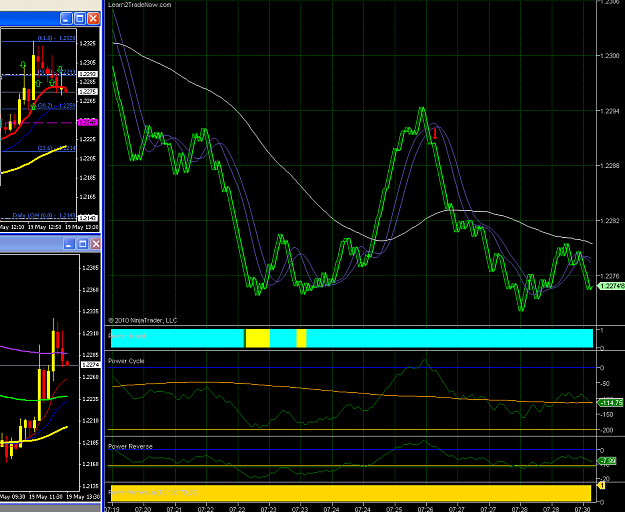Click the 1.2310 label in lower-left chart axis
The image size is (625, 512).
[90, 333]
